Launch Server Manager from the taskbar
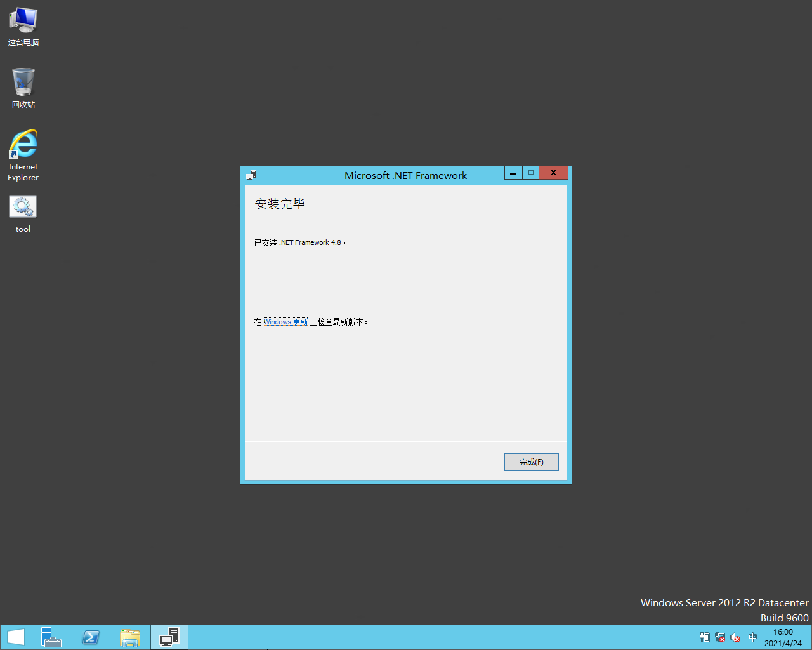This screenshot has width=812, height=650. [x=51, y=637]
